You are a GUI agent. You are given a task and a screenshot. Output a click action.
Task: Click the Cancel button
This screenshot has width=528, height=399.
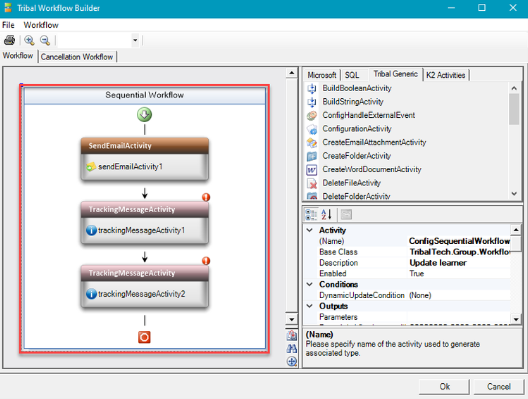coord(498,387)
